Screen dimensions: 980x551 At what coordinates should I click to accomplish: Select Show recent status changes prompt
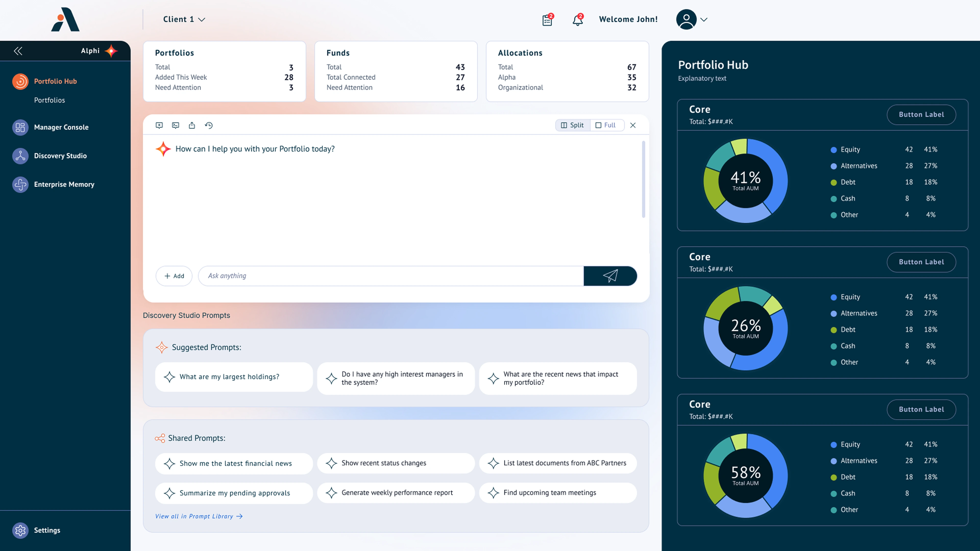(x=396, y=463)
